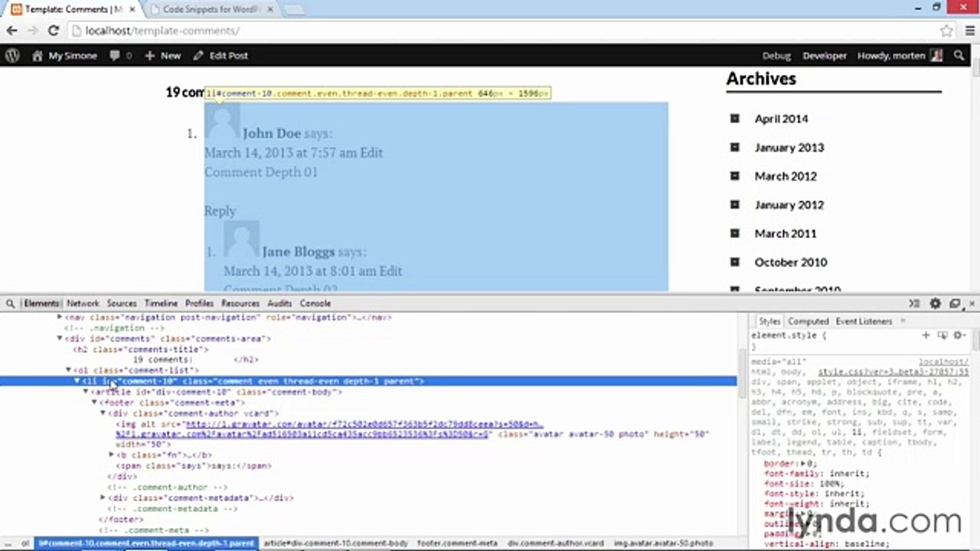Viewport: 980px width, 551px height.
Task: Open Styles pane gear dropdown
Action: (959, 335)
